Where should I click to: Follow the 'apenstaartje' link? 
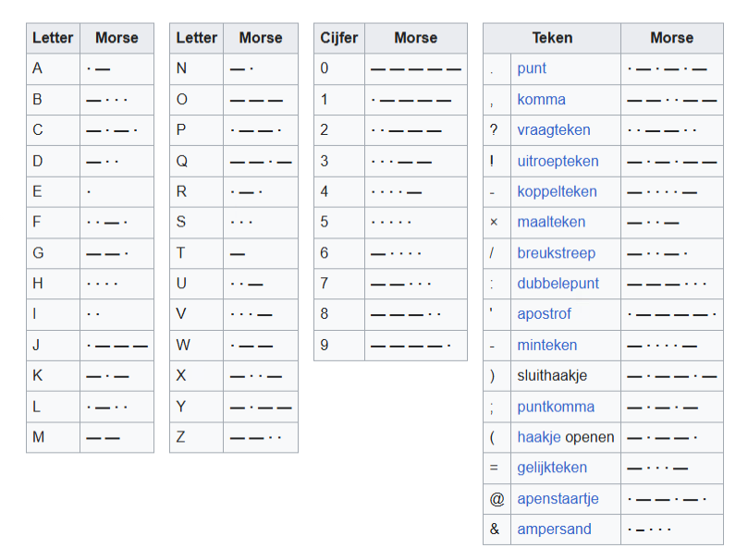click(558, 498)
